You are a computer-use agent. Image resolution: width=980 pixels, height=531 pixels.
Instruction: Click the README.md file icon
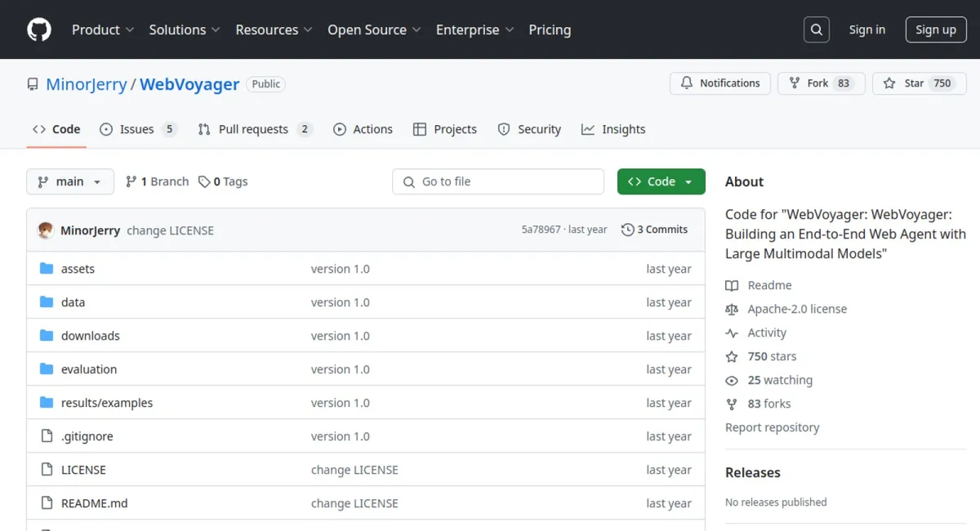point(47,503)
